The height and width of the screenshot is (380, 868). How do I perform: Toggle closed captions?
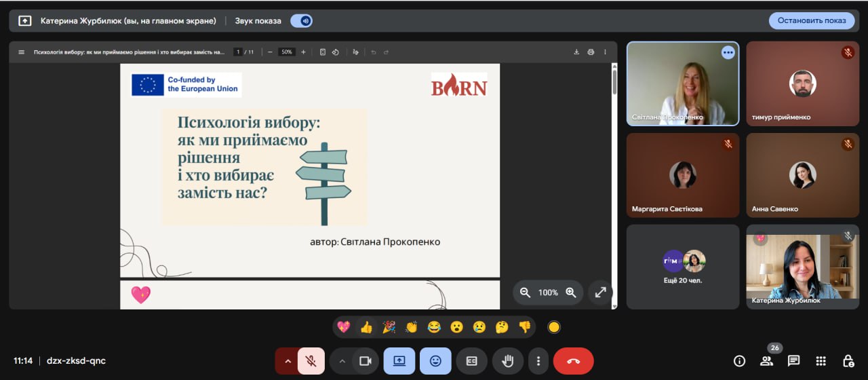pos(471,361)
